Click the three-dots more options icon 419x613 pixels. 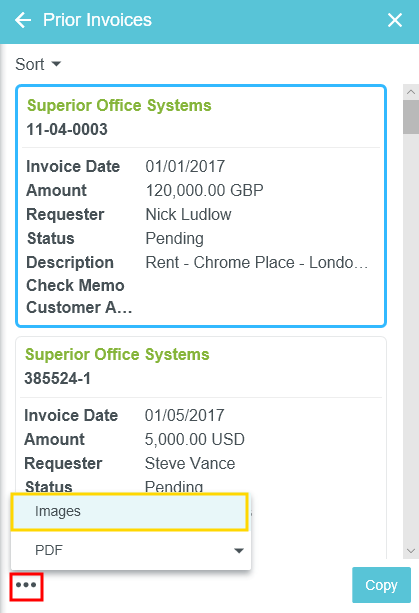(x=27, y=585)
